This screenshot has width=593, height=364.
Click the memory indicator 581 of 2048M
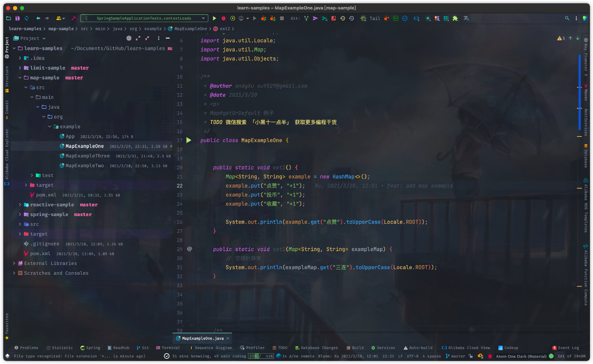571,356
